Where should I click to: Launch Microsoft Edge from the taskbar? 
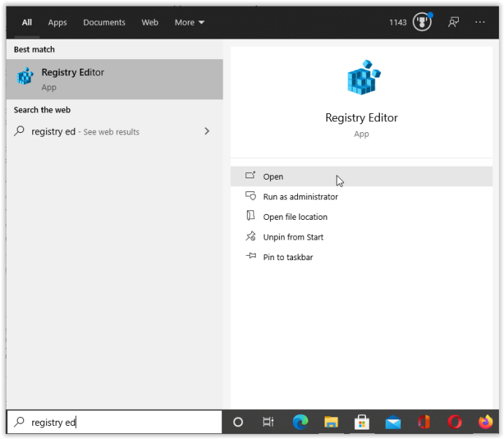pyautogui.click(x=300, y=421)
